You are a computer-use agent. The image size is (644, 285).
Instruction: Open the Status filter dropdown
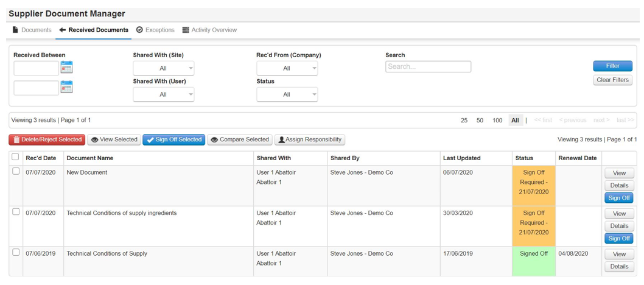(287, 94)
